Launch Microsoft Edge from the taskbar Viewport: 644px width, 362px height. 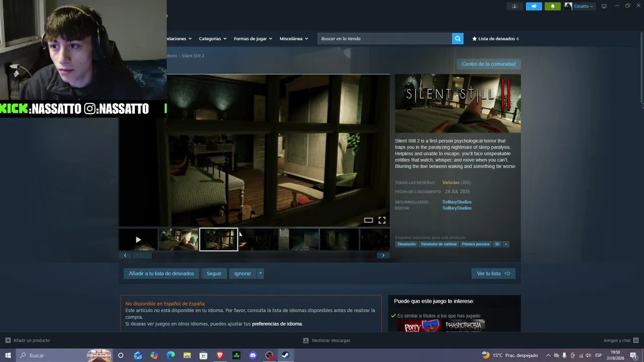[171, 355]
